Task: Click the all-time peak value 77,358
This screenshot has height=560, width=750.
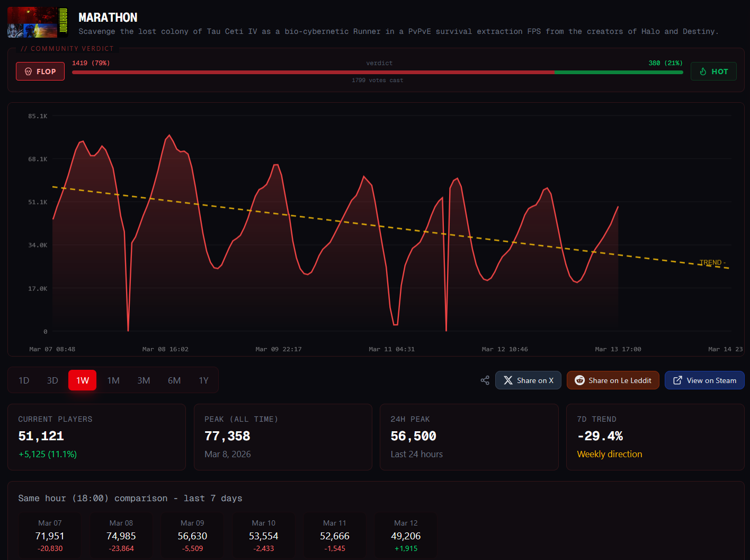Action: click(227, 436)
